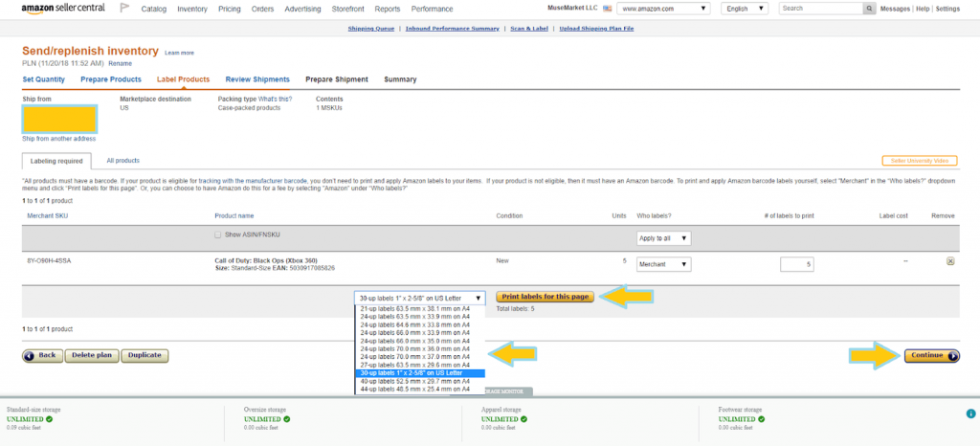The height and width of the screenshot is (446, 980).
Task: Open Inbound Performance Summary link
Action: [453, 29]
